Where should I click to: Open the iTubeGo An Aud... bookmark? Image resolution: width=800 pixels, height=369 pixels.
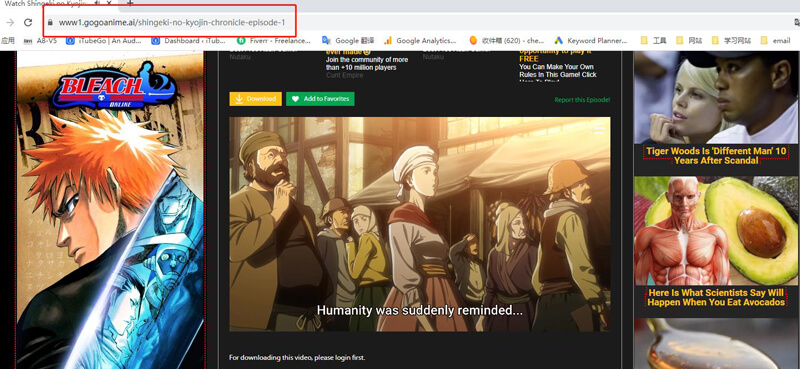(104, 40)
